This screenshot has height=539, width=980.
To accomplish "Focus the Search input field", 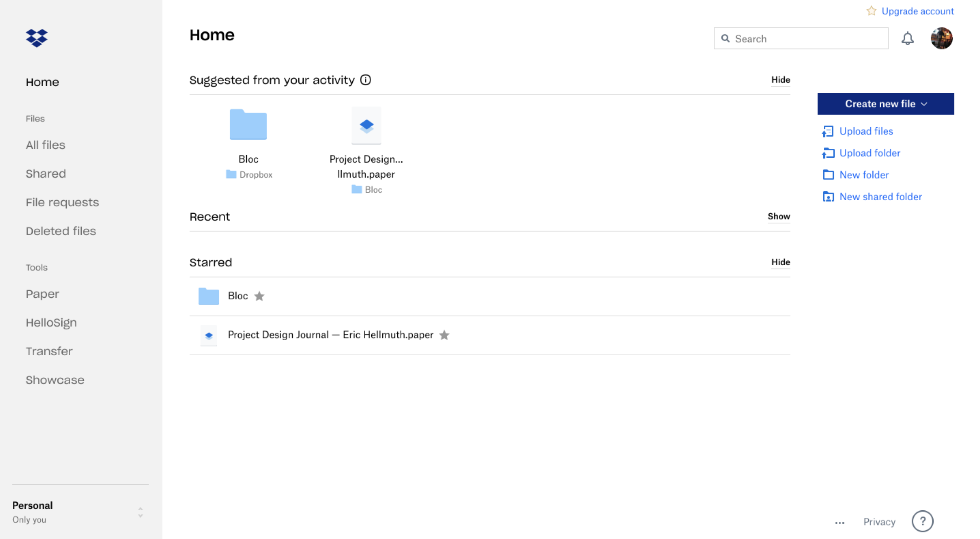I will pos(801,38).
